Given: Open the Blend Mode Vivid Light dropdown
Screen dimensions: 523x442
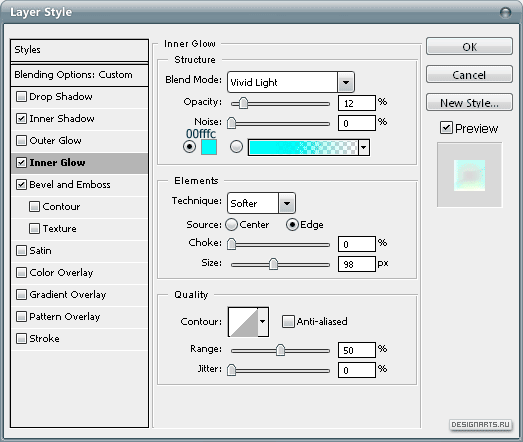Looking at the screenshot, I should click(291, 82).
